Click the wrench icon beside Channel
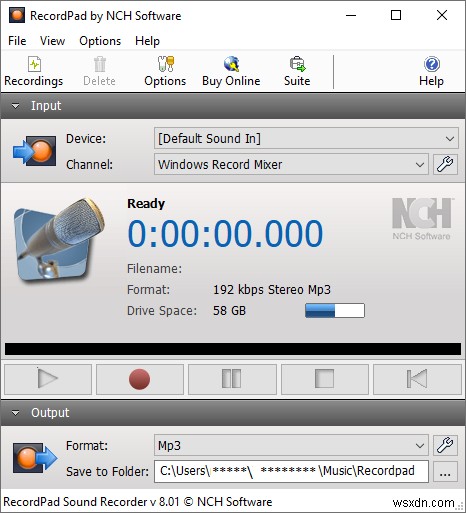466x513 pixels. coord(445,164)
